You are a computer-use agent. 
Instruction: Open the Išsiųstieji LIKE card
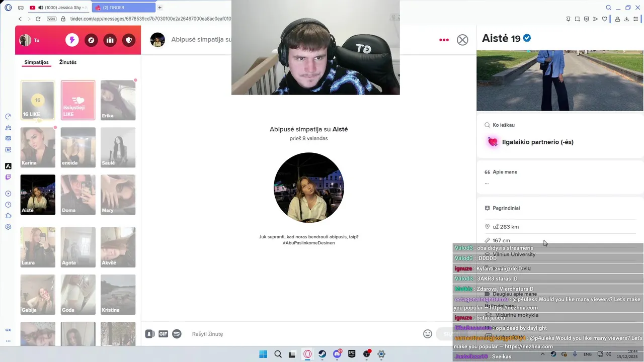[x=78, y=100]
